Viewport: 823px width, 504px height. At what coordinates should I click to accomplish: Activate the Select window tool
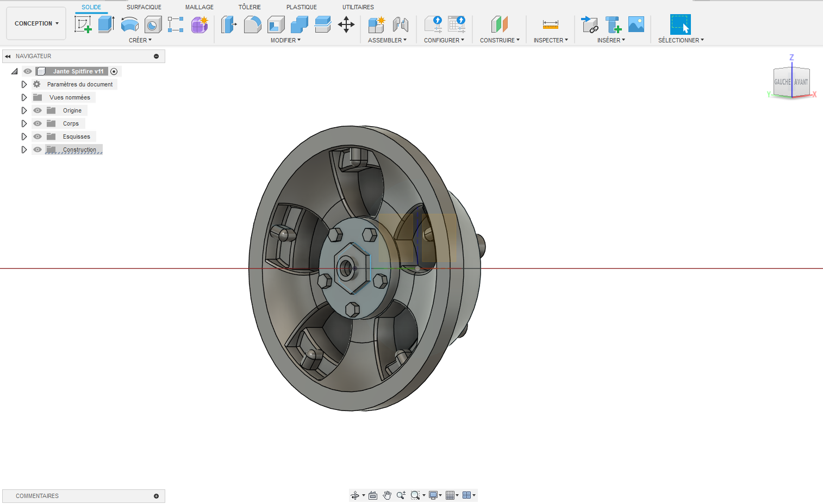[x=681, y=24]
